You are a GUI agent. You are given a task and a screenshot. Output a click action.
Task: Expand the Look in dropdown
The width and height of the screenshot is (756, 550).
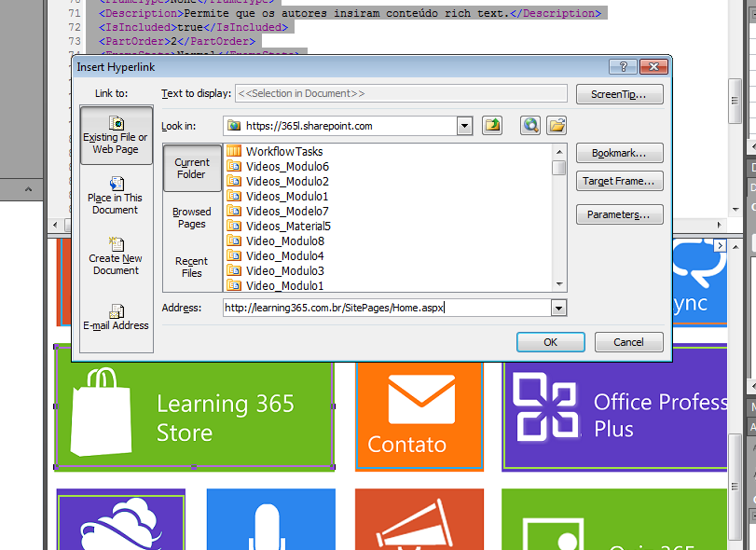[464, 126]
